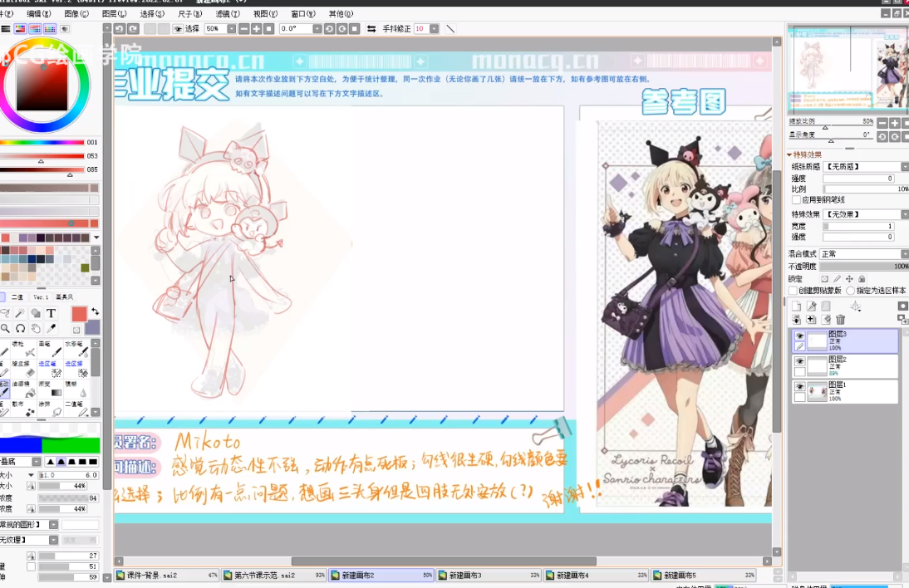Open the 手抖修正 stabilizer value dropdown
The height and width of the screenshot is (588, 909).
pos(435,28)
